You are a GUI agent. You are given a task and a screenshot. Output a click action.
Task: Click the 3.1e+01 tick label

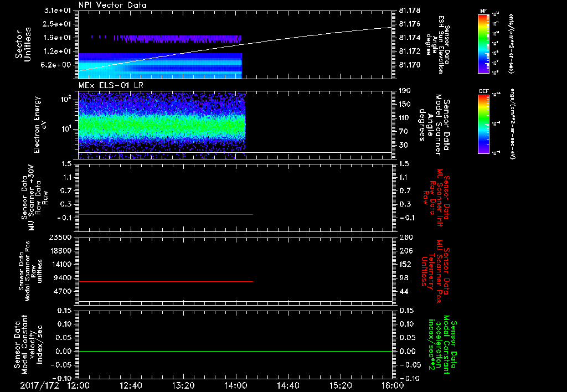click(x=57, y=11)
